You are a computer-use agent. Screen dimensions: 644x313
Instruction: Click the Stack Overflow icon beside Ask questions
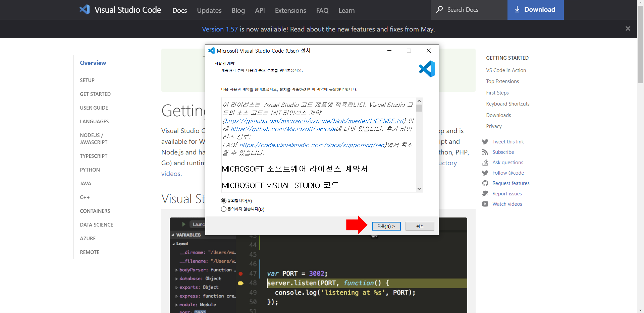pos(485,163)
